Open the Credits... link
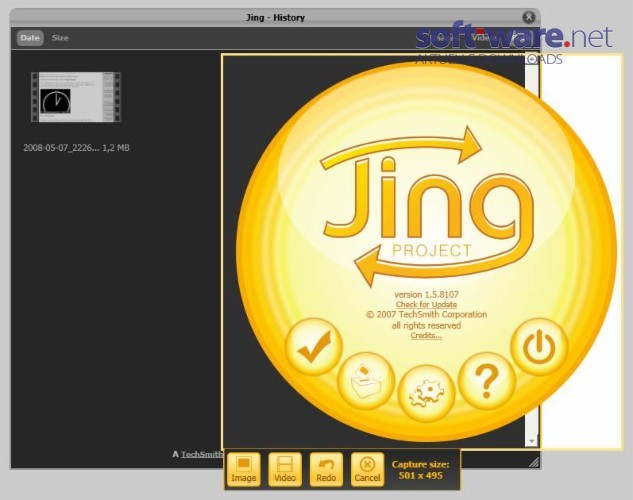The height and width of the screenshot is (500, 633). coord(426,336)
